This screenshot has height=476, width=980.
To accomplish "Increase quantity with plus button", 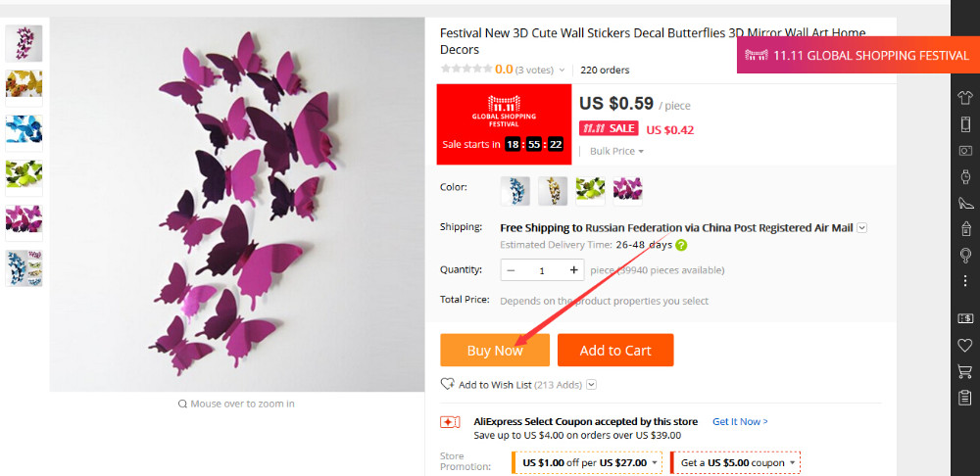I will click(x=574, y=269).
